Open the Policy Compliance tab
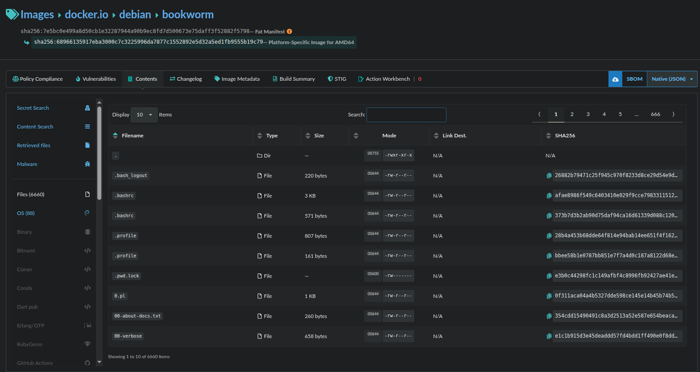 click(38, 79)
